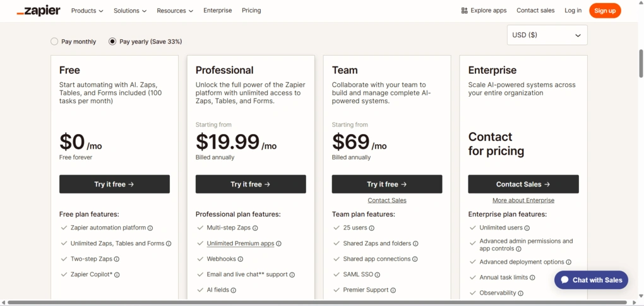Open info icon next to Zapier automation platform
The image size is (644, 306).
[150, 228]
